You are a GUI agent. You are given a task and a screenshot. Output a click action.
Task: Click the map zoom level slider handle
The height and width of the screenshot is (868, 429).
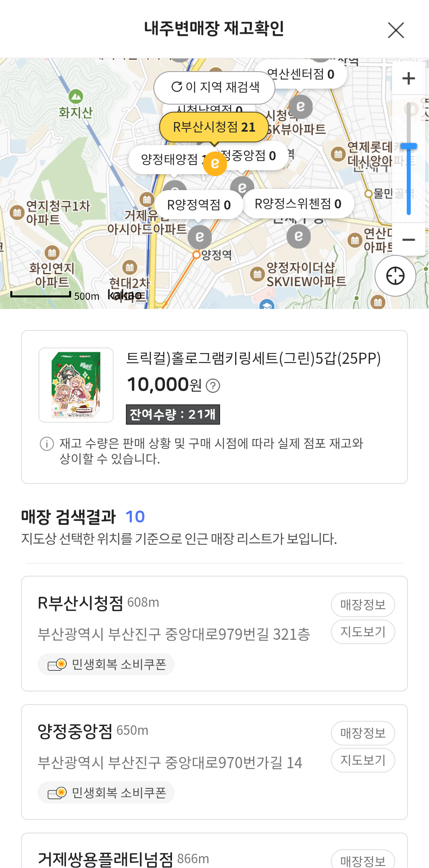click(408, 146)
